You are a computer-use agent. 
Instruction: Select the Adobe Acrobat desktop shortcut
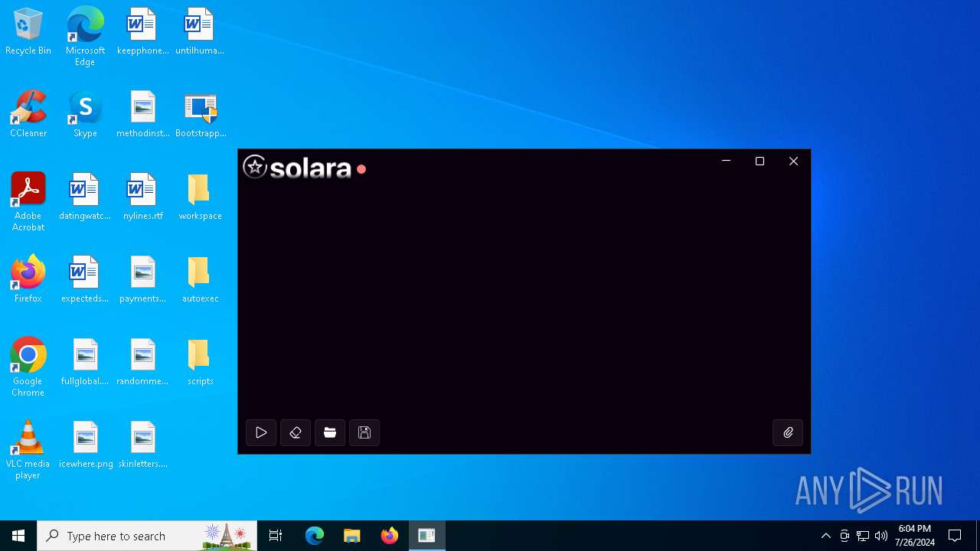pos(28,202)
